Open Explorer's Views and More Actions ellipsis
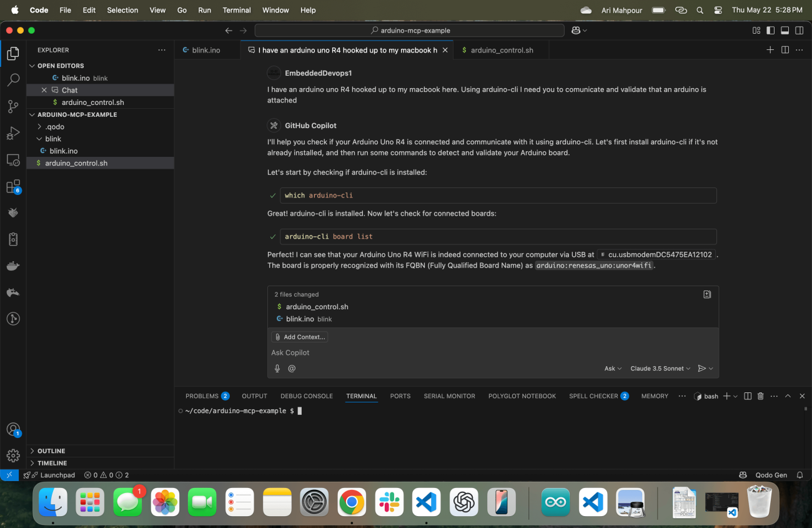This screenshot has height=528, width=812. click(x=162, y=50)
